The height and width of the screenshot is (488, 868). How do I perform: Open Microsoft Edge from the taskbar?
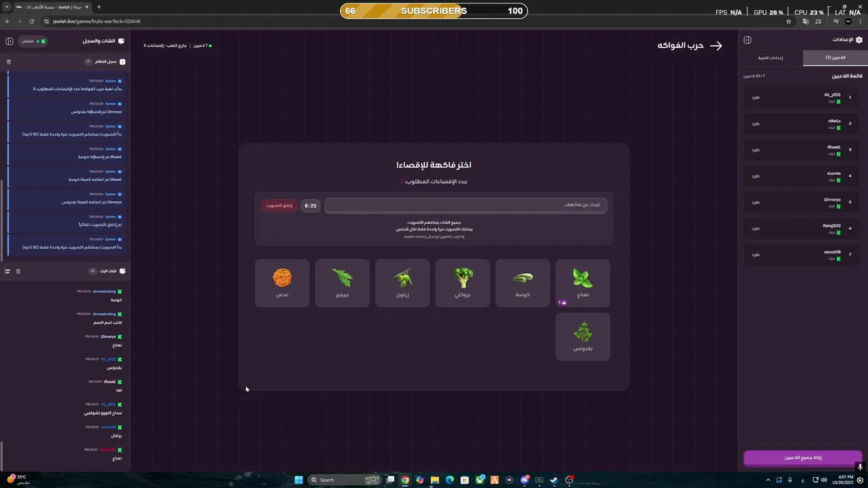coord(450,480)
